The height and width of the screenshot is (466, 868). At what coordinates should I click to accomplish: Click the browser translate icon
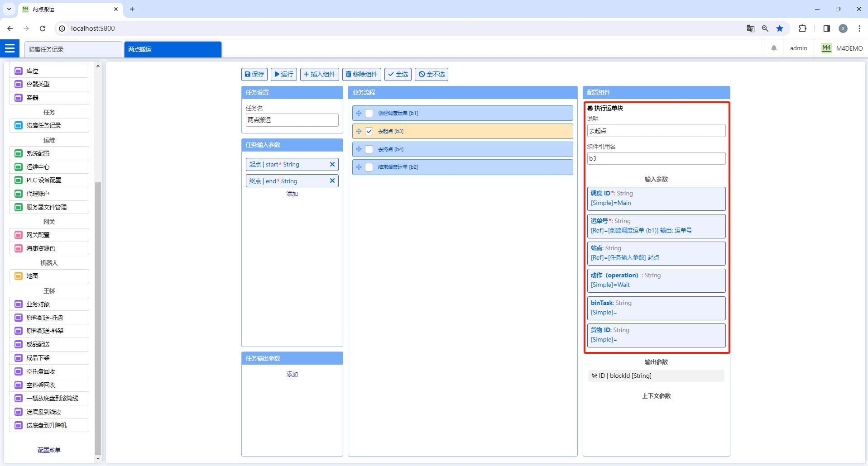point(750,29)
